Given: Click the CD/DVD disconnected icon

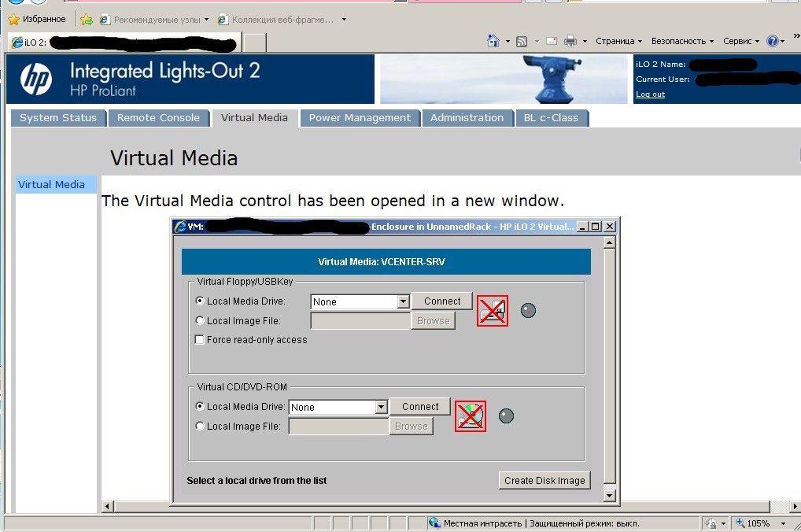Looking at the screenshot, I should pyautogui.click(x=471, y=416).
